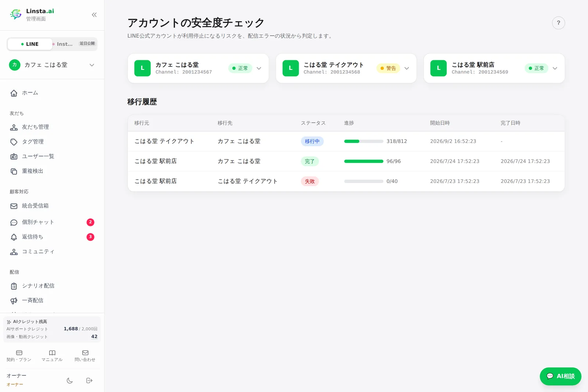Image resolution: width=588 pixels, height=392 pixels.
Task: Open 返信待ち menu item
Action: [52, 237]
